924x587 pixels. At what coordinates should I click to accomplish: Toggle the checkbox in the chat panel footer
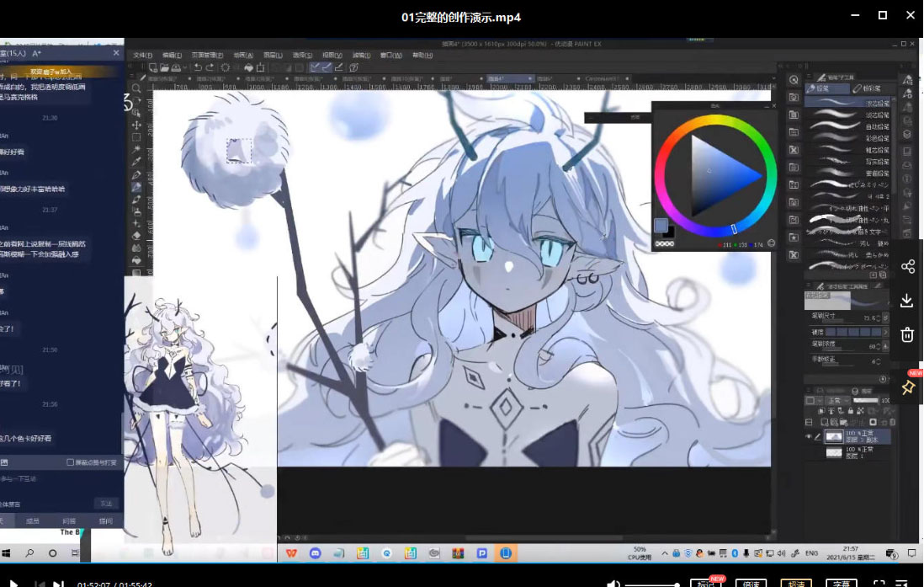(70, 462)
